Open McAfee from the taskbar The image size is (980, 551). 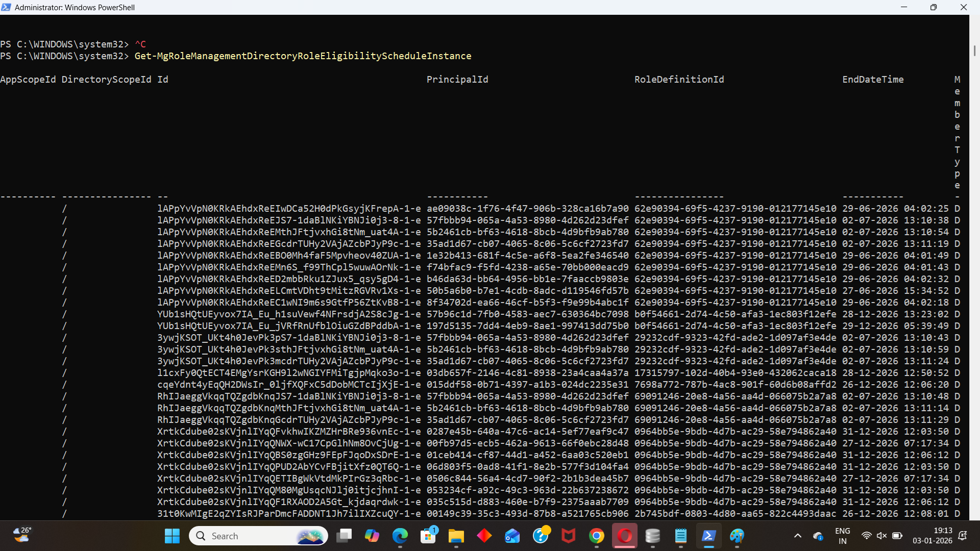(568, 536)
